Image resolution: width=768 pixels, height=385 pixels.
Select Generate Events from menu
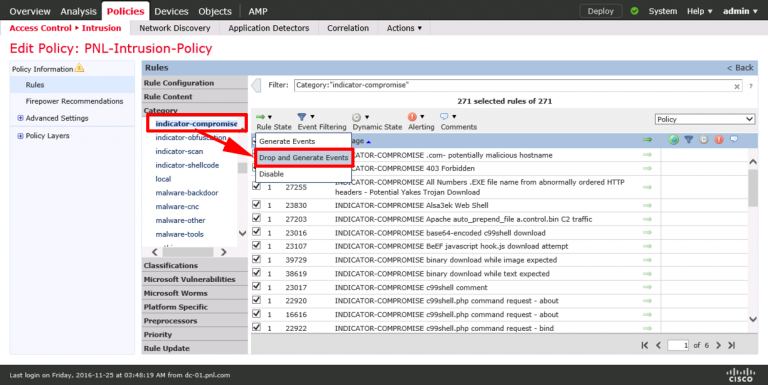pos(303,141)
